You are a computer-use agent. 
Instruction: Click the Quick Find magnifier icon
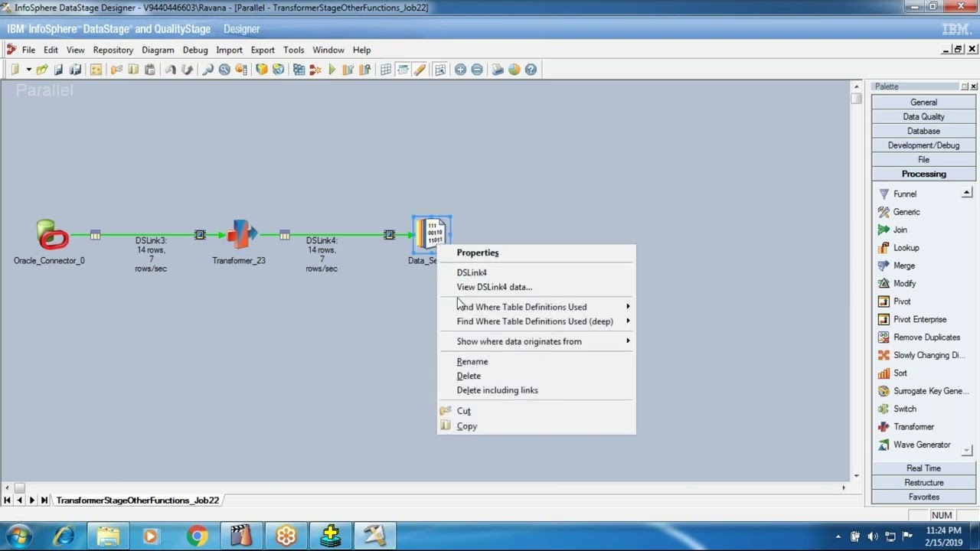tap(207, 70)
